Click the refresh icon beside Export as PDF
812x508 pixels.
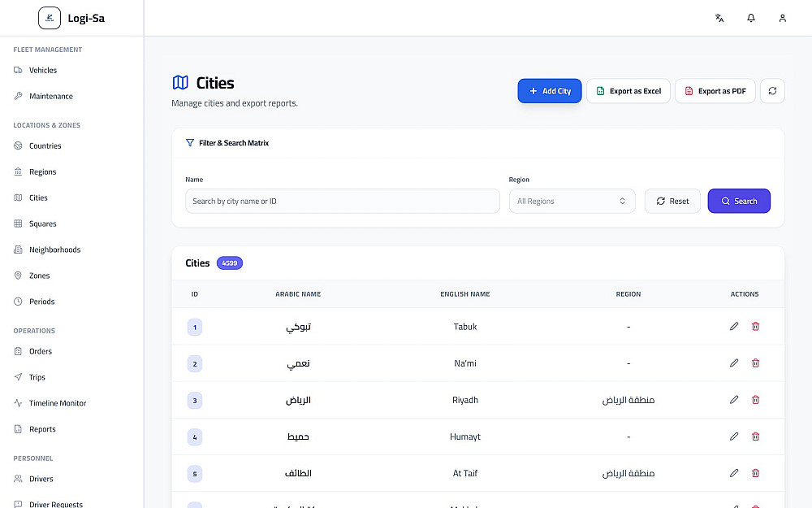pyautogui.click(x=772, y=91)
